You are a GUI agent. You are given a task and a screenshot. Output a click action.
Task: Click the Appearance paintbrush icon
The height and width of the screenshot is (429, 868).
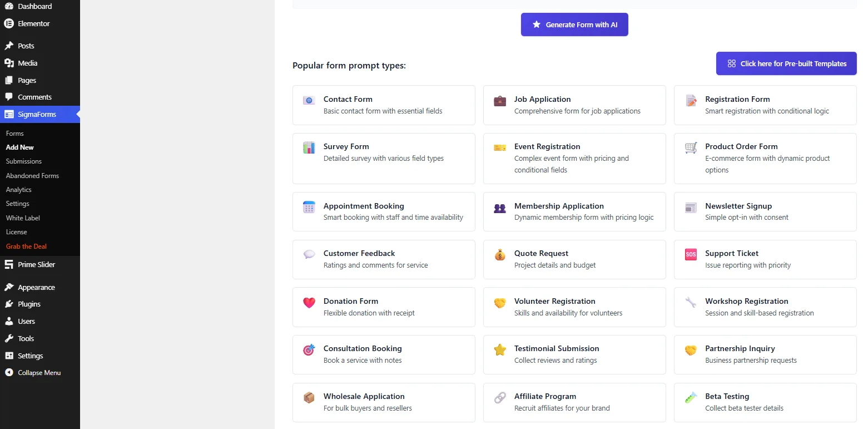(x=9, y=287)
